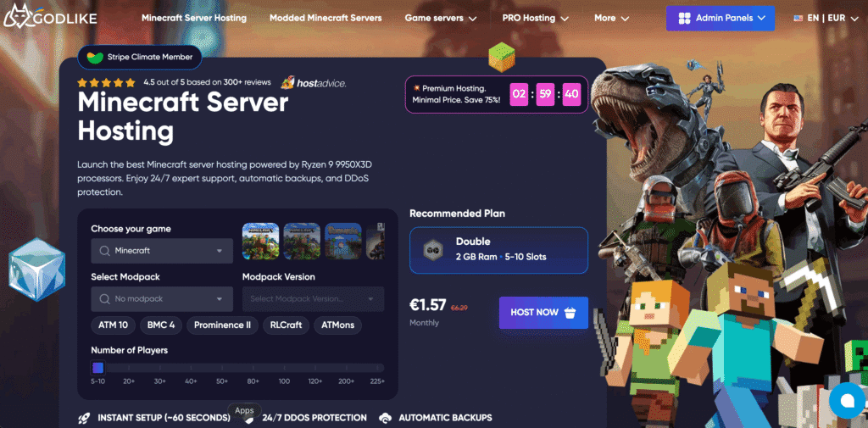This screenshot has height=428, width=868.
Task: Open the Modpack Version dropdown
Action: click(314, 299)
